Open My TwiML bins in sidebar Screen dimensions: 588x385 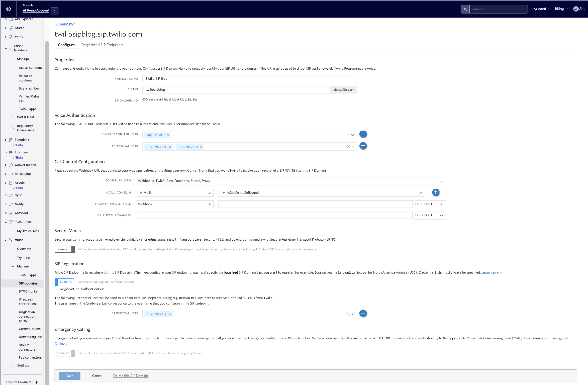(28, 231)
